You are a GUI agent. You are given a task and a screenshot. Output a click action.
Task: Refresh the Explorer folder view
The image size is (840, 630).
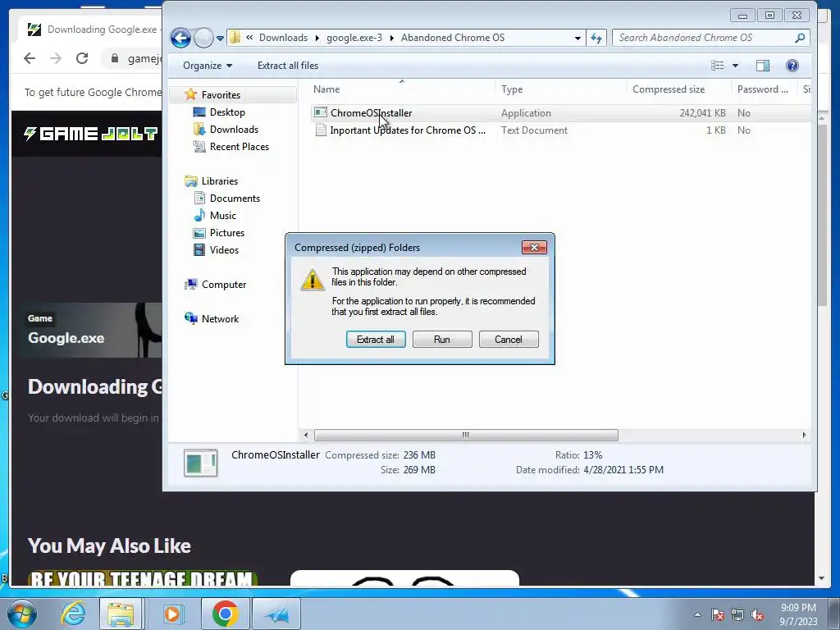pyautogui.click(x=596, y=38)
